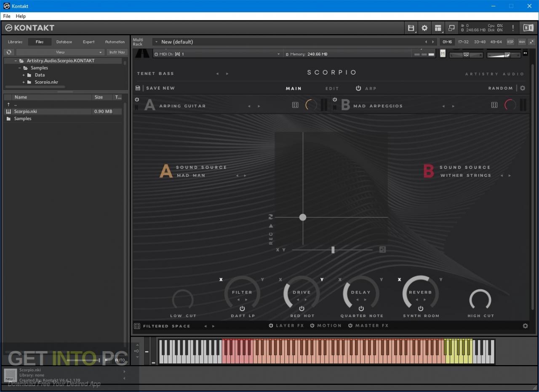Open layer A preset browser grid icon
This screenshot has height=392, width=539.
295,105
